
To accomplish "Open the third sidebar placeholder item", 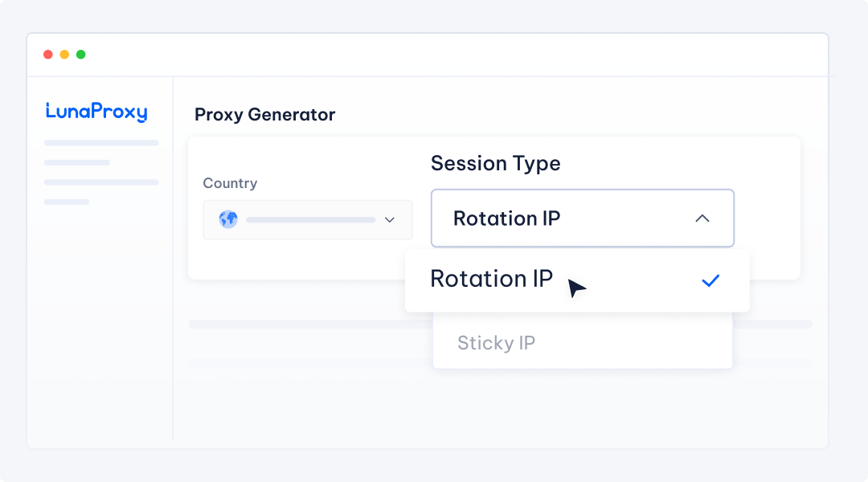I will [101, 182].
